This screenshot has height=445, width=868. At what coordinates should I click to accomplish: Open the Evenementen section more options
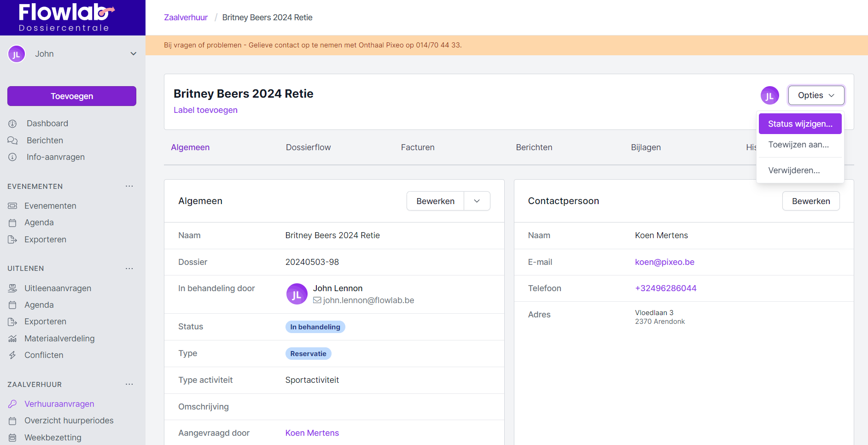[129, 186]
